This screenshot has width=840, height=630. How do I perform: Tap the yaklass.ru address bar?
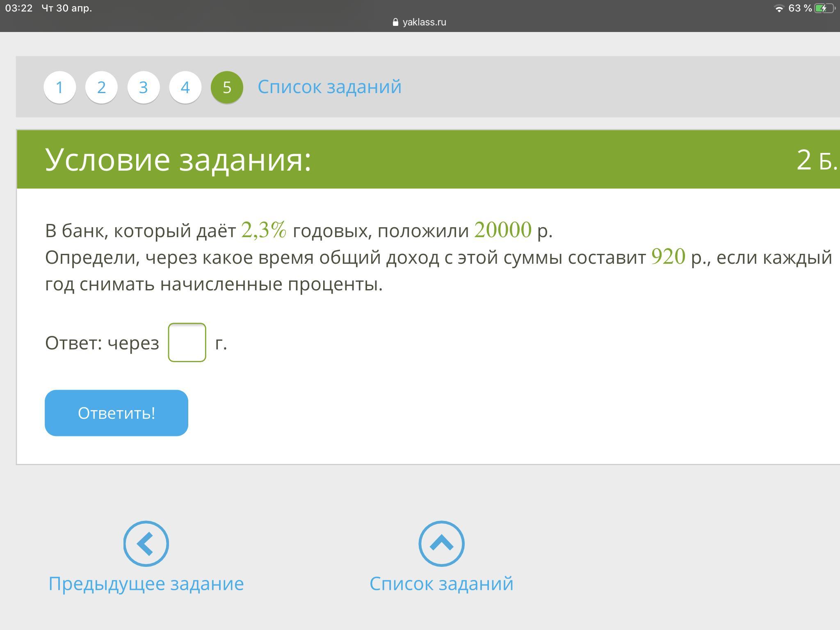tap(424, 22)
